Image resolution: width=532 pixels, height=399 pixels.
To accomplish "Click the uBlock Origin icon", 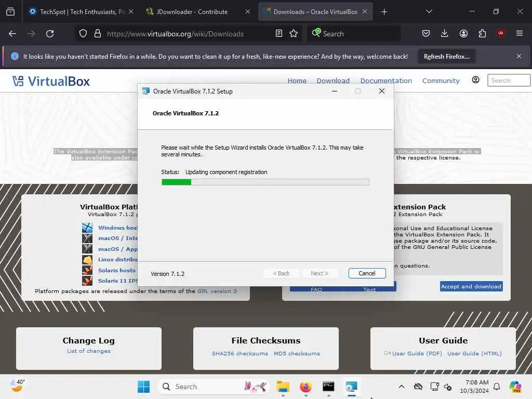I will click(x=501, y=33).
